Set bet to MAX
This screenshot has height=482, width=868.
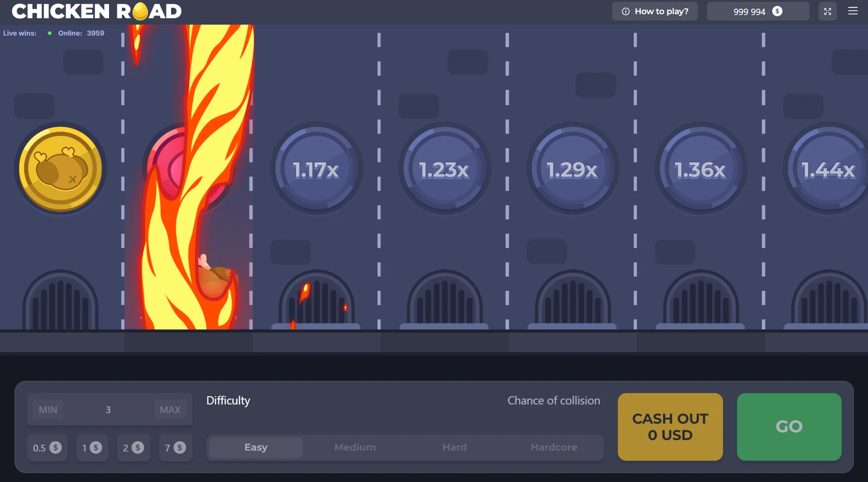(170, 409)
